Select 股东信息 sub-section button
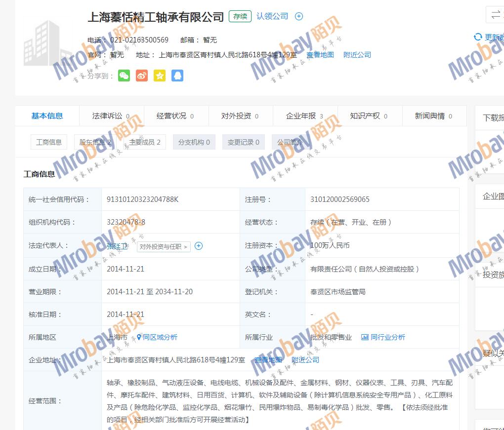Image resolution: width=504 pixels, height=430 pixels. click(95, 142)
